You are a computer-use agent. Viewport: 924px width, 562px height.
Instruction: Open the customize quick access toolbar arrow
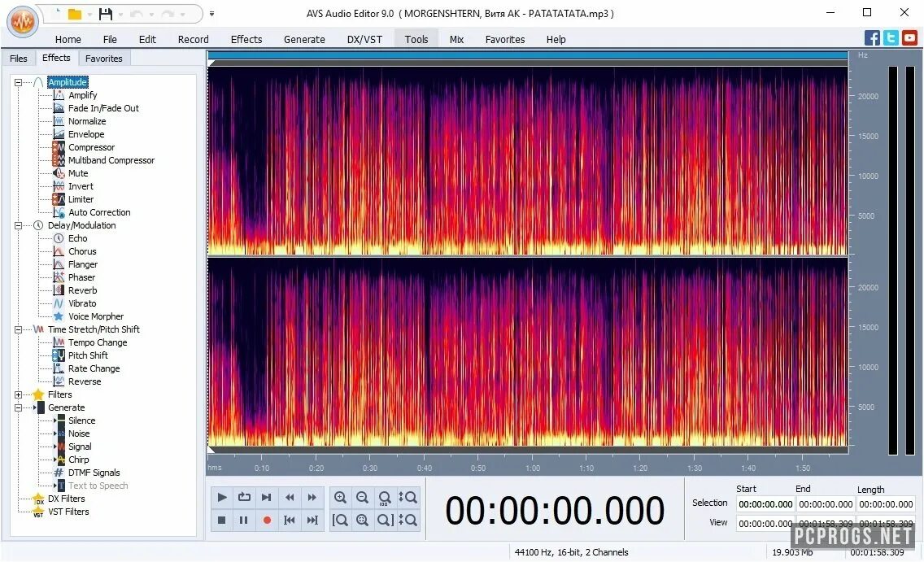click(211, 14)
